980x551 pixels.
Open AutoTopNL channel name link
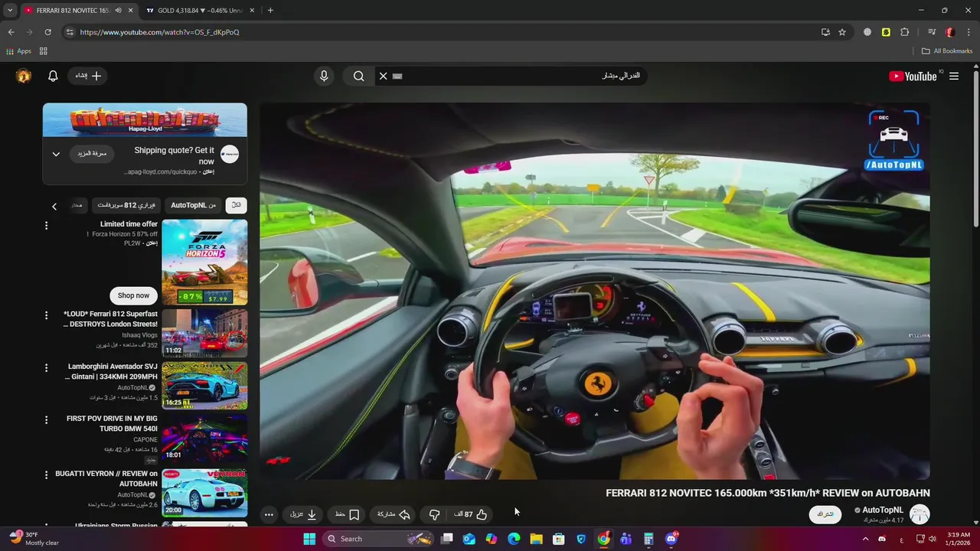[883, 510]
